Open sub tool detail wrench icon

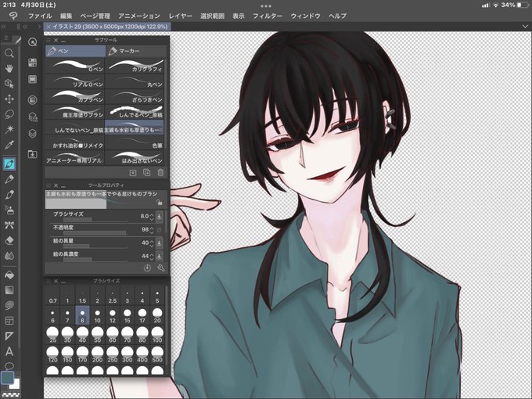click(161, 268)
